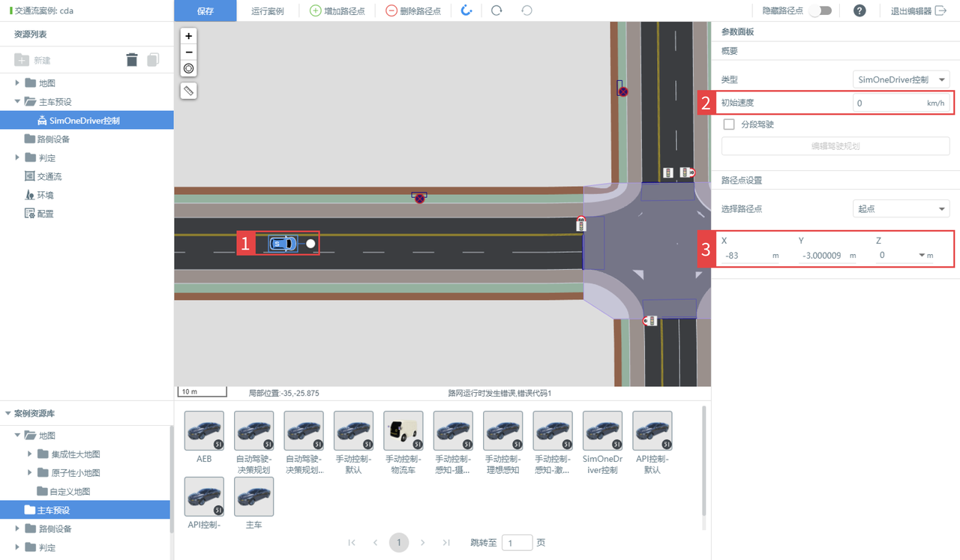Open the 选择路径点 dropdown
Viewport: 960px width, 560px height.
[x=901, y=209]
